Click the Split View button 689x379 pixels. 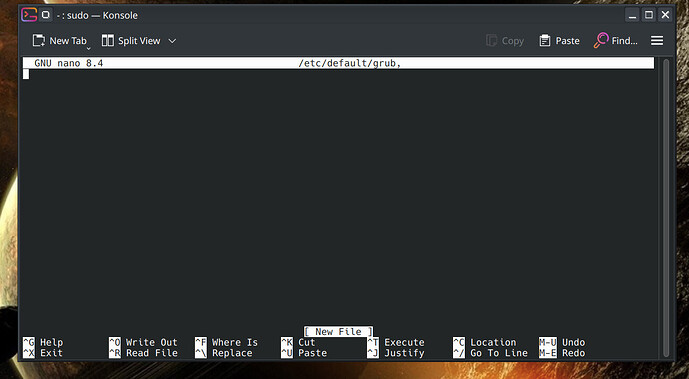click(x=131, y=41)
